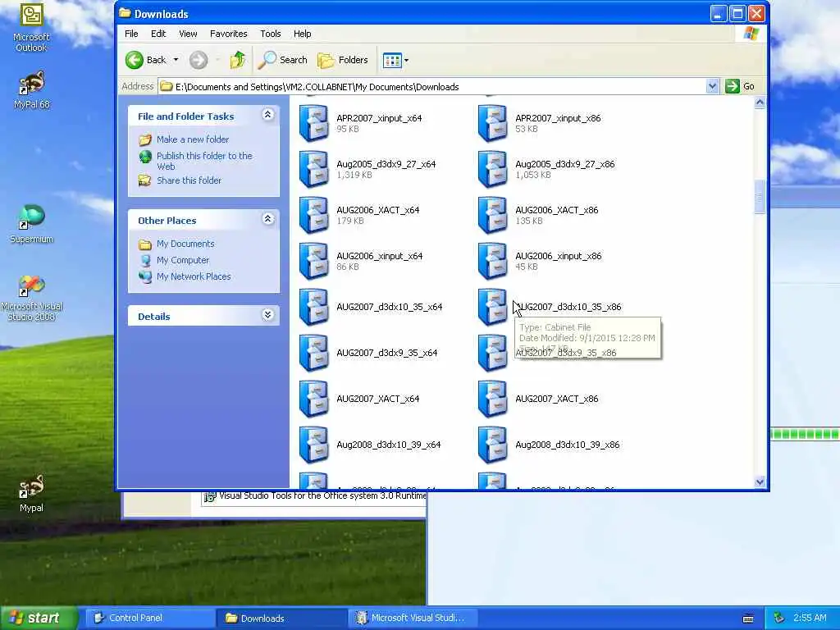Click the Go button
Screen dimensions: 840x630
(x=740, y=86)
